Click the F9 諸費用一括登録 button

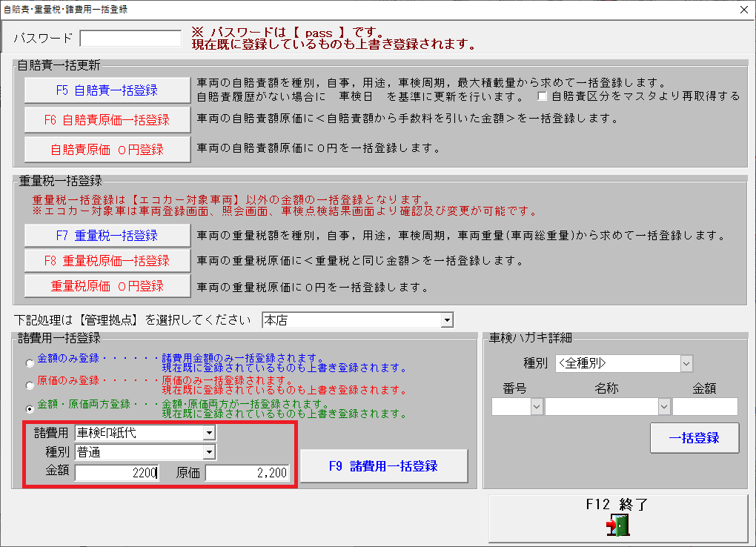[383, 466]
